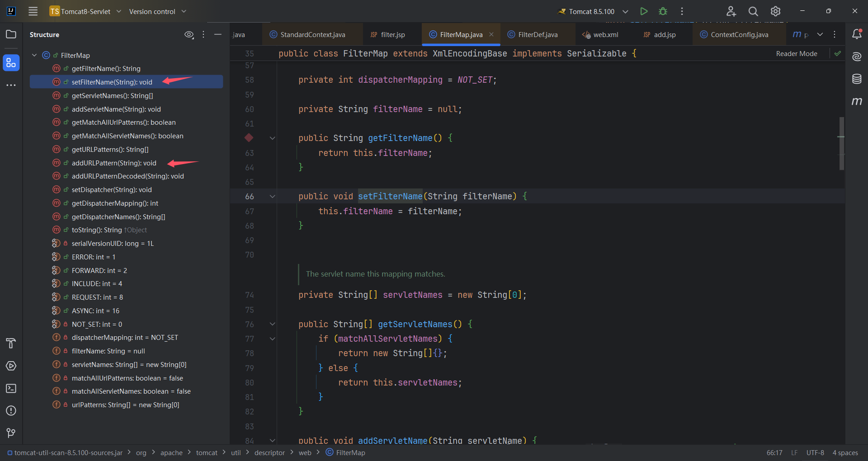The image size is (868, 461).
Task: Show hidden editor tabs dropdown
Action: pos(820,34)
